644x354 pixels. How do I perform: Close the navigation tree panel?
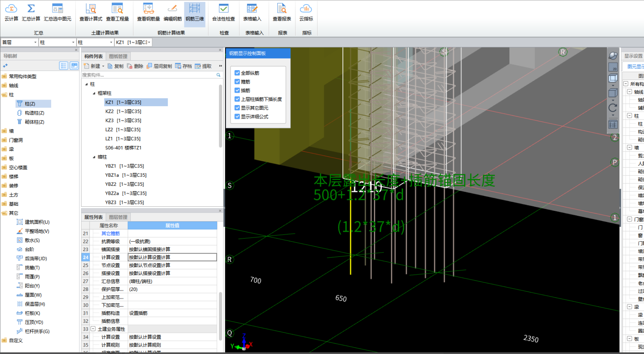pyautogui.click(x=76, y=50)
